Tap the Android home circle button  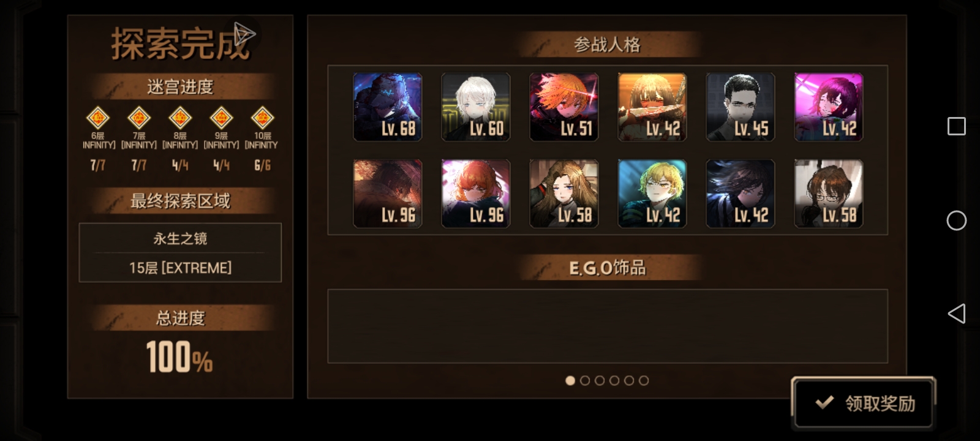pyautogui.click(x=957, y=221)
